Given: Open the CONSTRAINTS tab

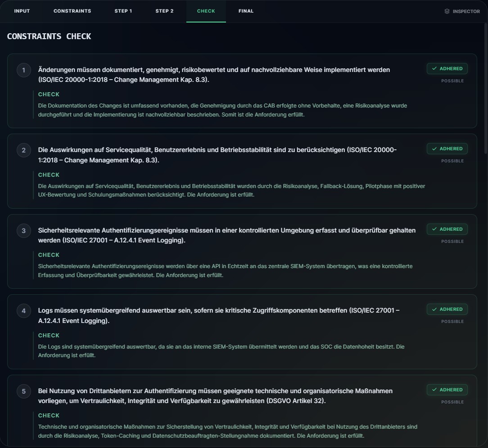Looking at the screenshot, I should point(72,11).
